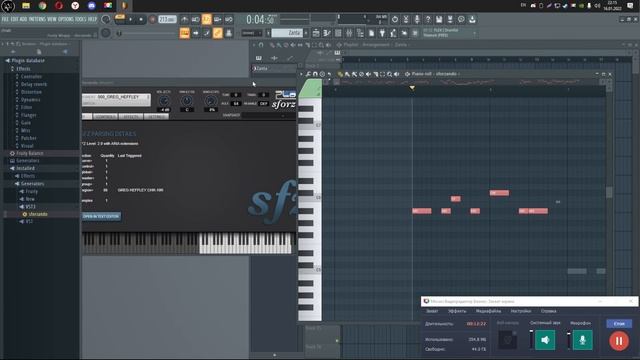Select Fruity Balance in the browser
The image size is (640, 360).
pyautogui.click(x=29, y=153)
